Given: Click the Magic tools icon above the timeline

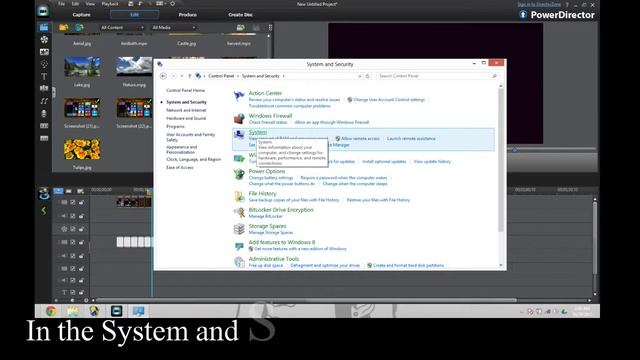Looking at the screenshot, I should pos(43,193).
